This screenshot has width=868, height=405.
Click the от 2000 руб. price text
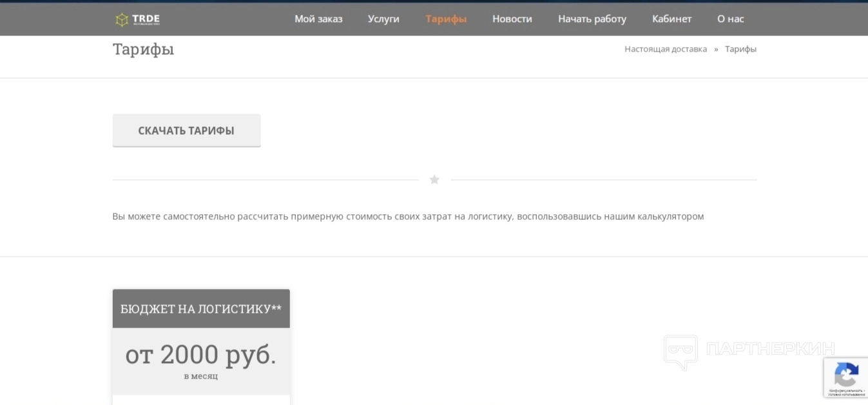200,354
